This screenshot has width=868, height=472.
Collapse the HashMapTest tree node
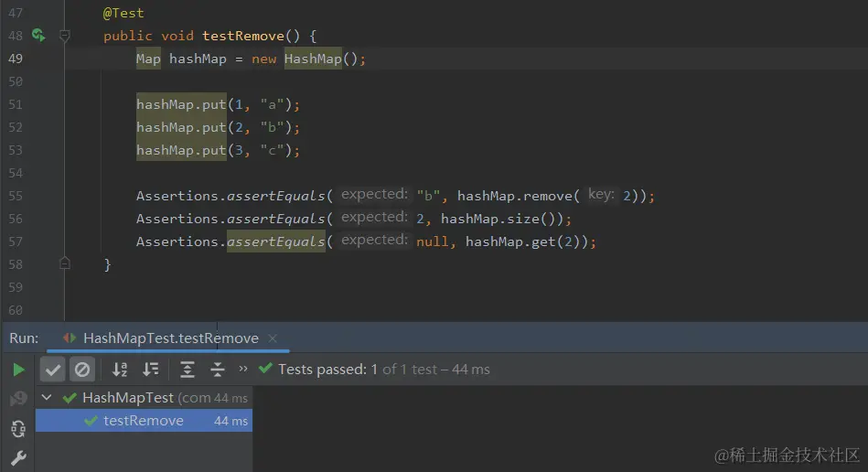tap(47, 397)
